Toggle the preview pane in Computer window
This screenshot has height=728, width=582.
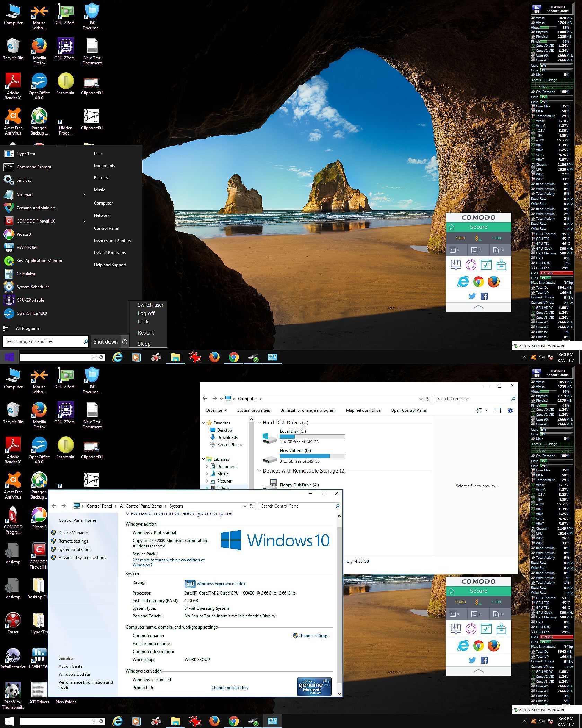498,410
